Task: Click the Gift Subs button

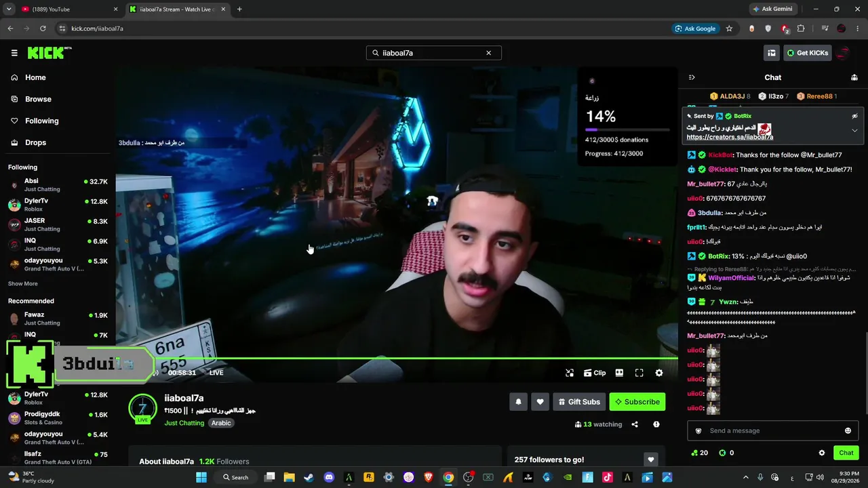Action: (x=579, y=402)
